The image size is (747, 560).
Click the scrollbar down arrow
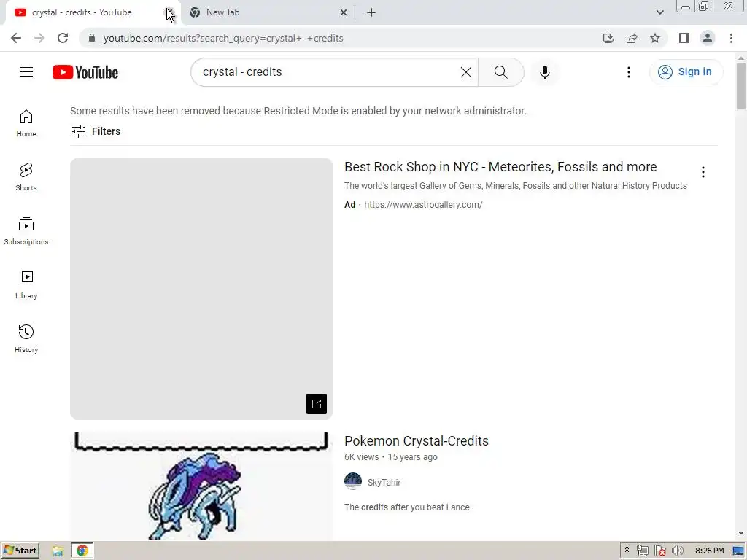[740, 533]
